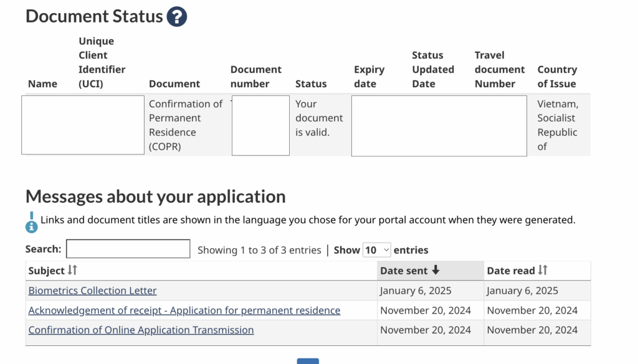
Task: Click 'Messages about your application' heading
Action: point(155,197)
